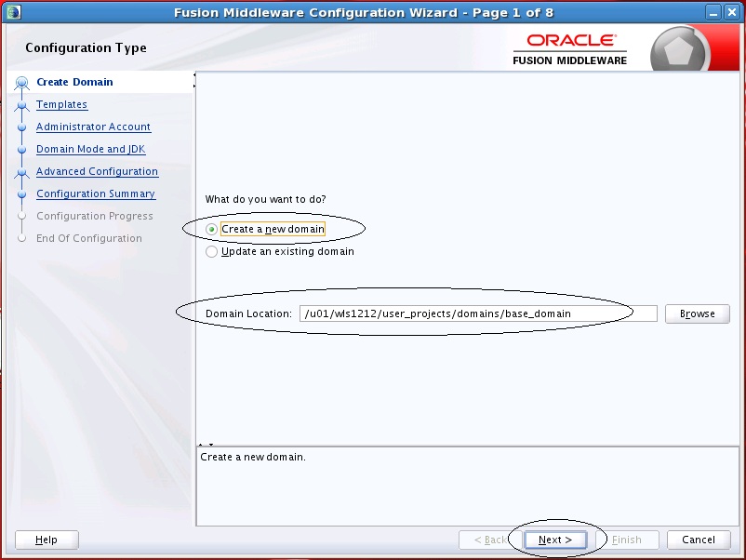The width and height of the screenshot is (746, 560).
Task: Open the Advanced Configuration step link
Action: tap(97, 171)
